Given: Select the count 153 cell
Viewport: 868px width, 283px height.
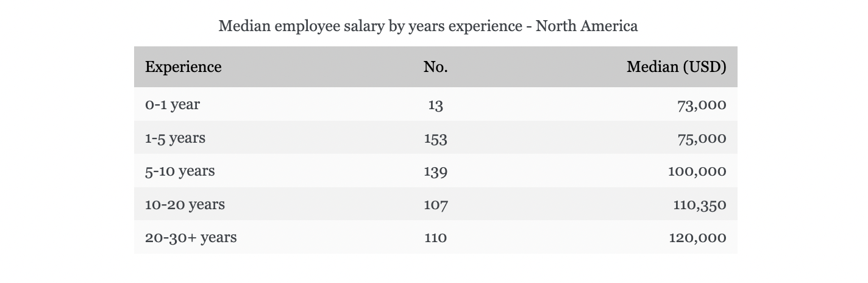Looking at the screenshot, I should point(435,138).
